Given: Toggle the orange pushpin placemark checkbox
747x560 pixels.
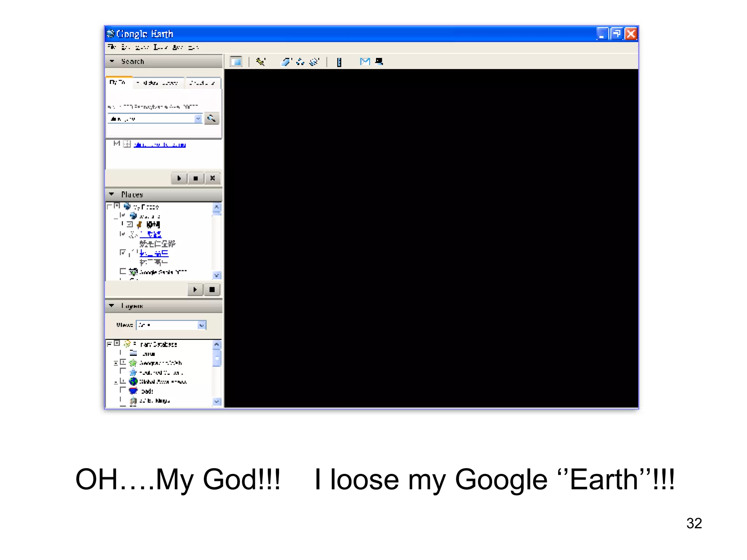Looking at the screenshot, I should (x=130, y=224).
